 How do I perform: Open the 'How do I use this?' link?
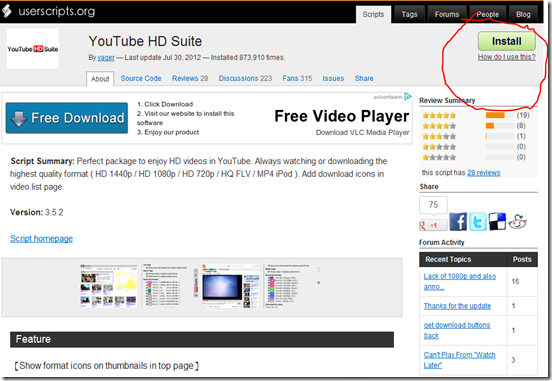tap(507, 57)
